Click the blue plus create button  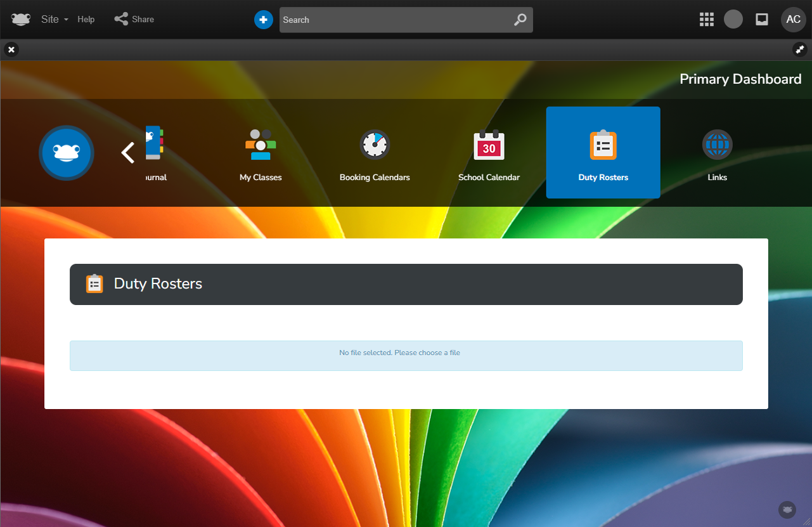[263, 20]
